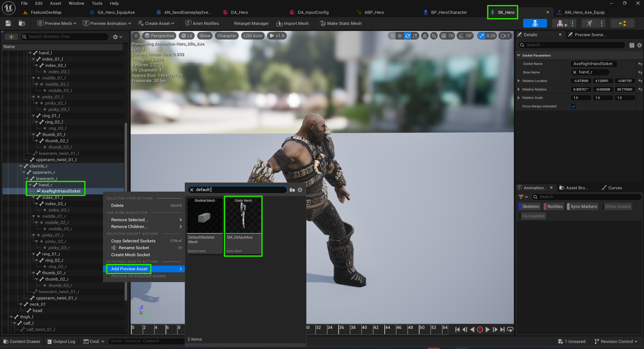Open skeleton editing mode blue icon
This screenshot has width=644, height=349.
[x=535, y=23]
